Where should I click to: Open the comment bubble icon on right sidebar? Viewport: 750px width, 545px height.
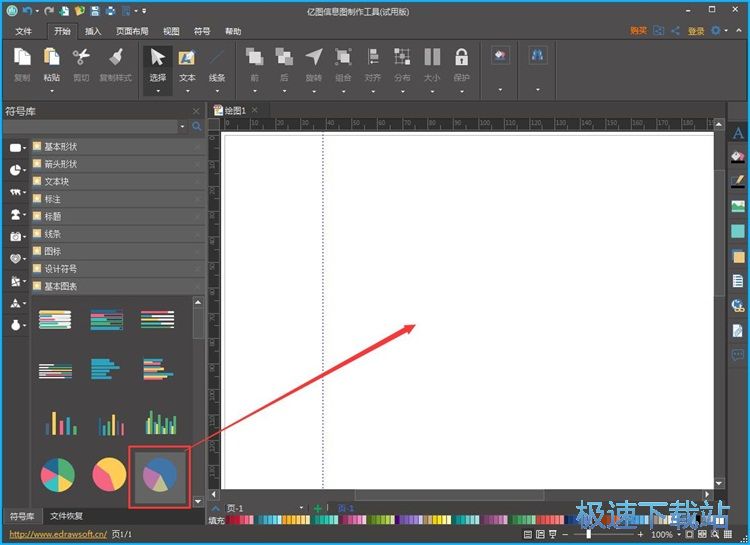coord(738,355)
